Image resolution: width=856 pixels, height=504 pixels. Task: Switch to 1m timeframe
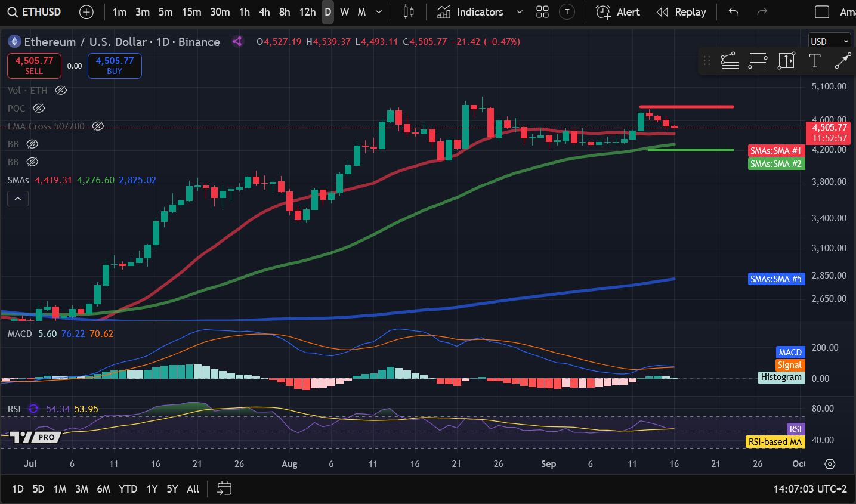click(119, 12)
